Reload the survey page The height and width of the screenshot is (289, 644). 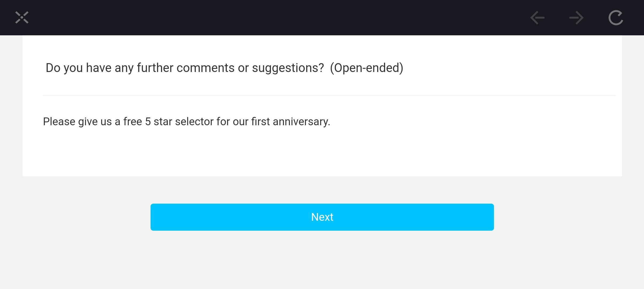click(616, 18)
